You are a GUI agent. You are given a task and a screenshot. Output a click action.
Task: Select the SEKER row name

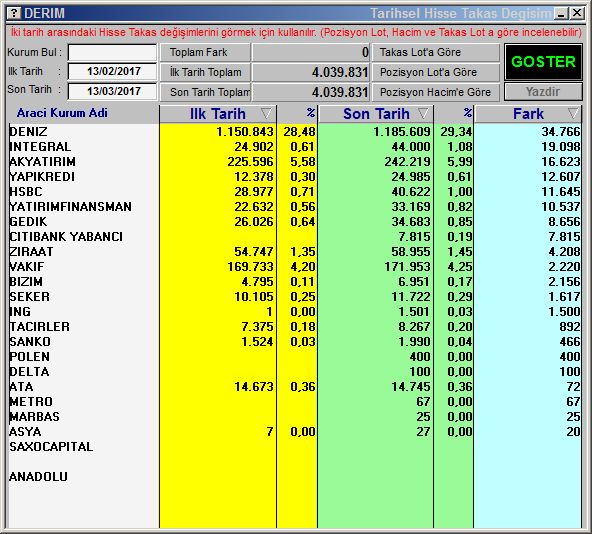point(29,296)
